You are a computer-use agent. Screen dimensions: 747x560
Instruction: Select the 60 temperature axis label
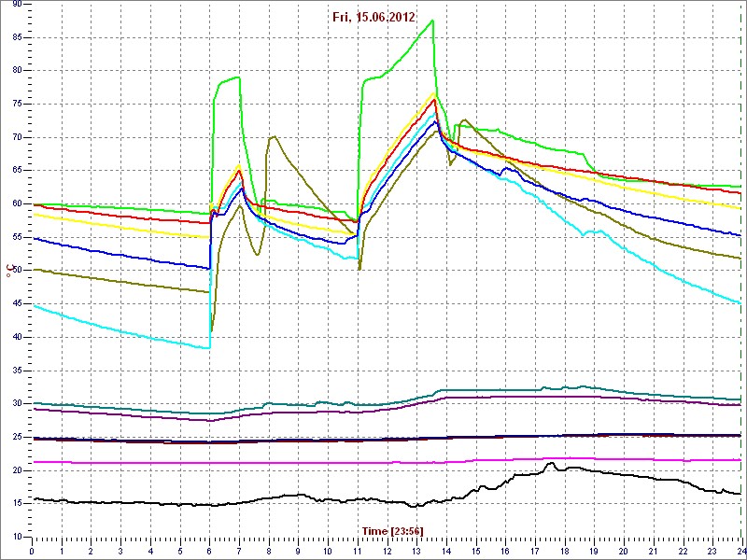[17, 203]
